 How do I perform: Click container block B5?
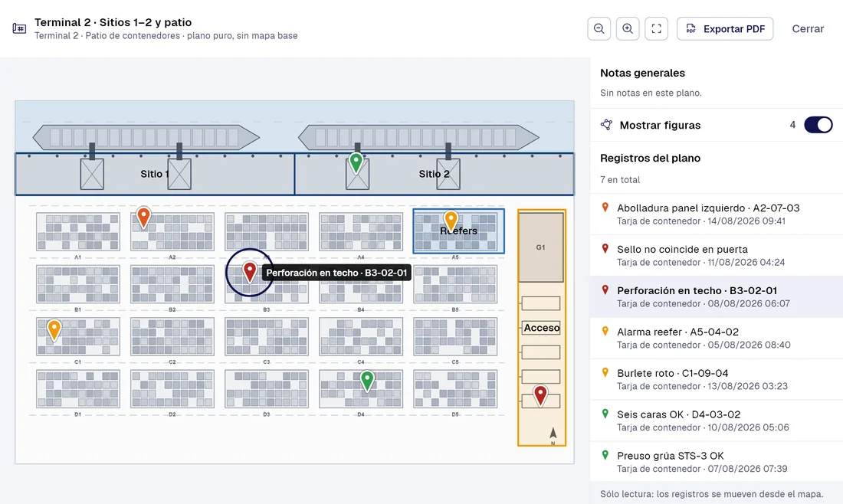(455, 284)
